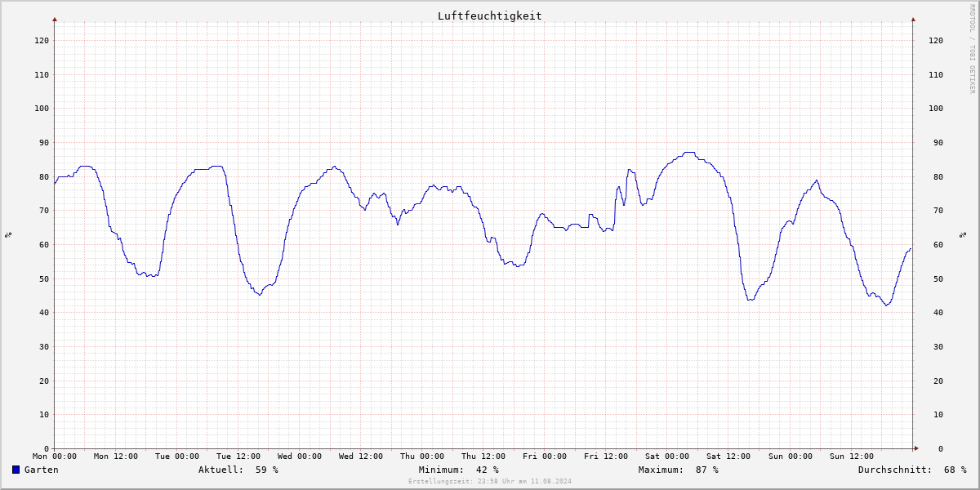The width and height of the screenshot is (980, 490).
Task: Click the 60 label on left axis
Action: pyautogui.click(x=44, y=244)
